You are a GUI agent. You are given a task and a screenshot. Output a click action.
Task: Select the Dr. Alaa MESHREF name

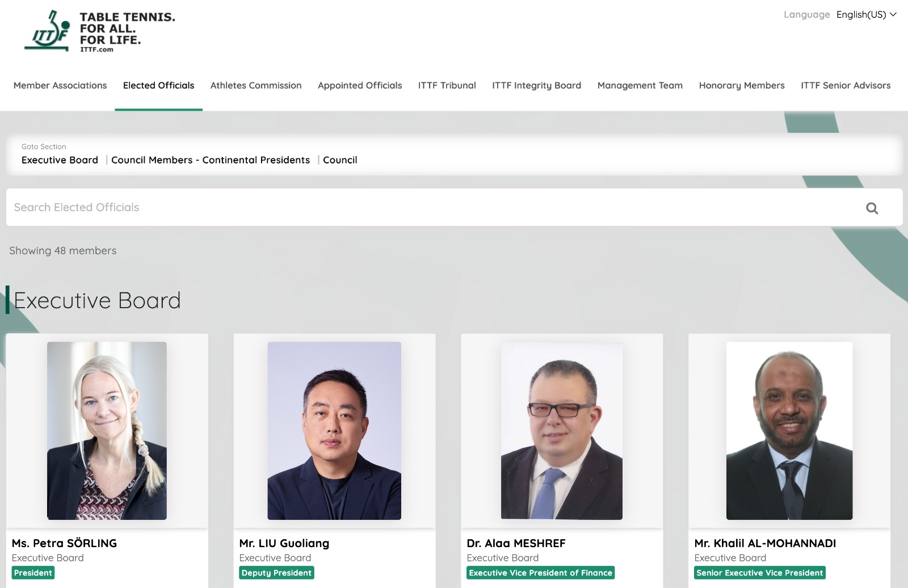[516, 543]
